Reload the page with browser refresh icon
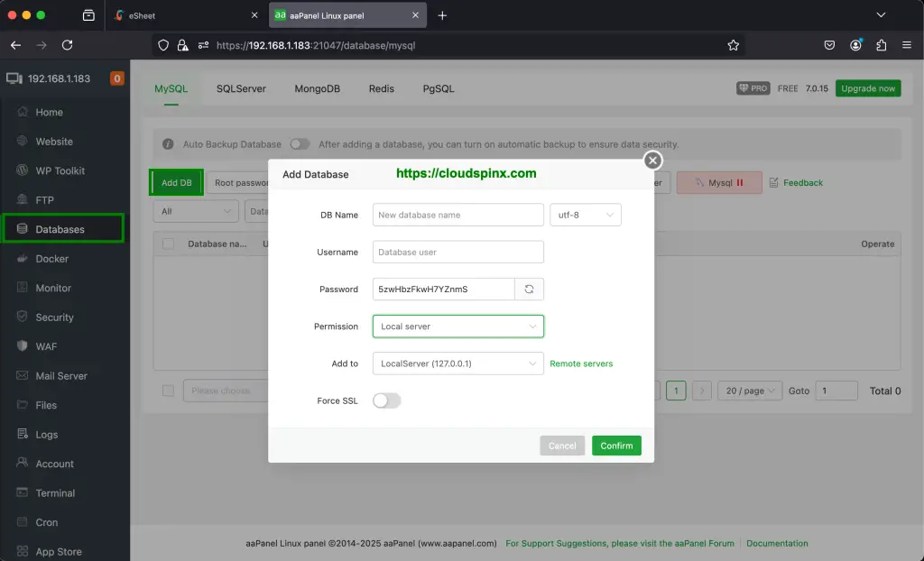Screen dimensions: 924x561 [x=67, y=45]
